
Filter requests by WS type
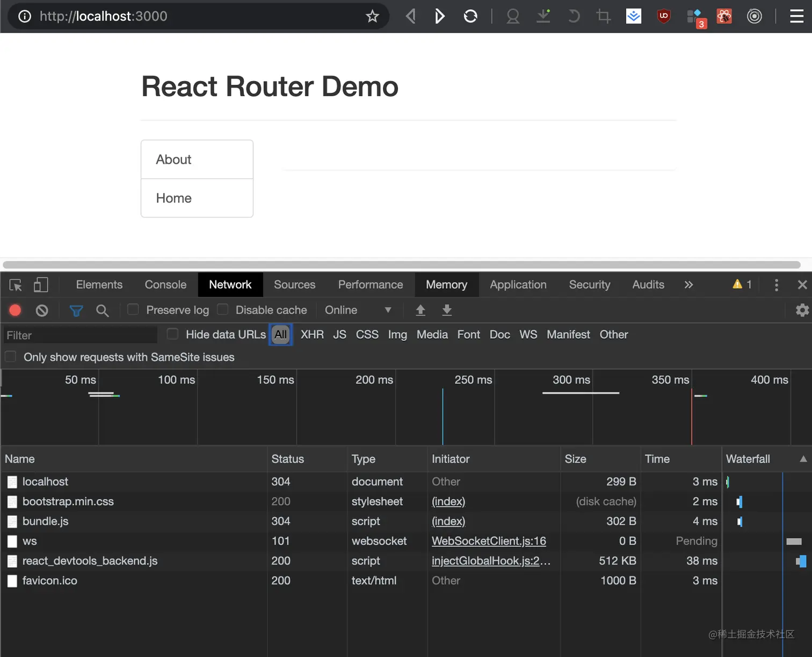click(x=528, y=334)
